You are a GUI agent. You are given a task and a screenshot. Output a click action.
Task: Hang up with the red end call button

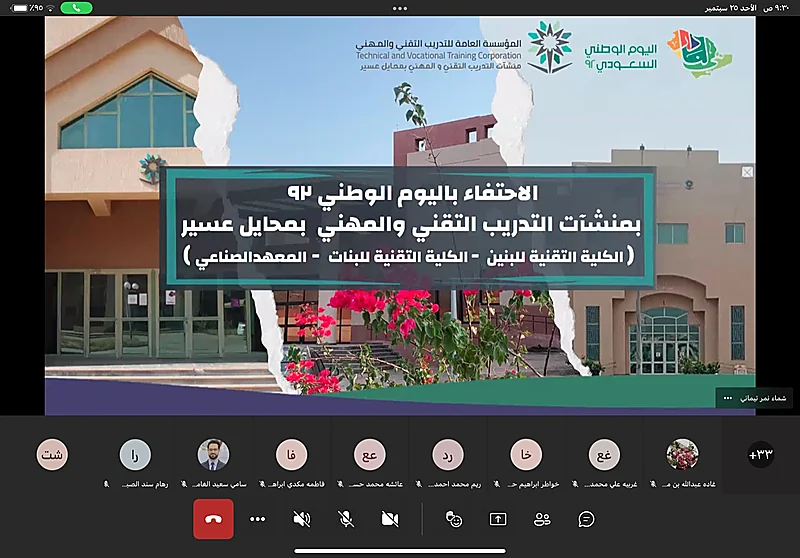pyautogui.click(x=213, y=519)
